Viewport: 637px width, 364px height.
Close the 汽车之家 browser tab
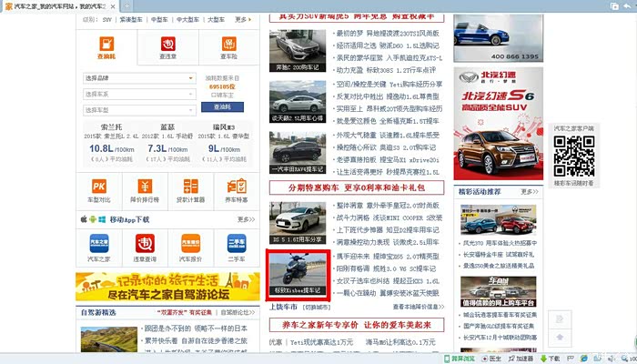[113, 6]
